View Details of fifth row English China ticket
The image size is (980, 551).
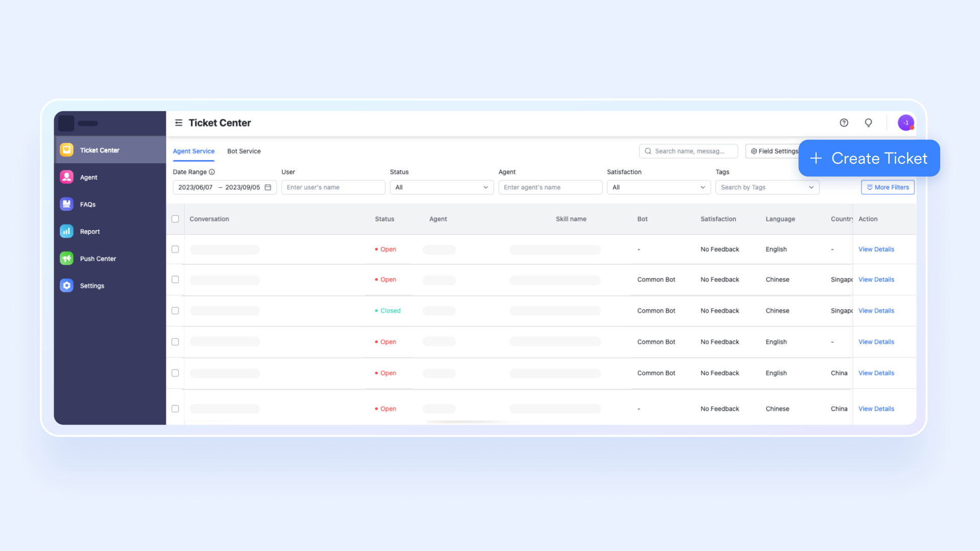[x=876, y=373]
